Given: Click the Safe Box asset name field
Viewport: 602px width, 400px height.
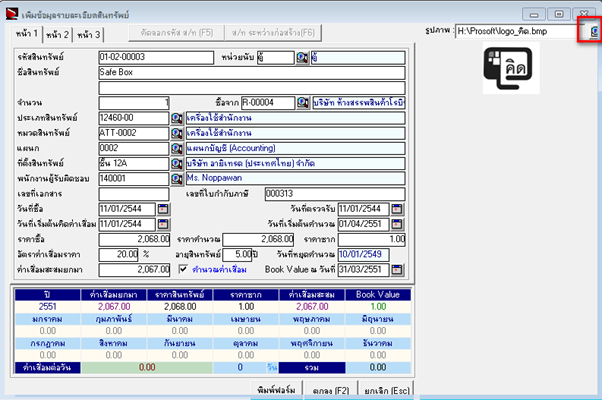Looking at the screenshot, I should point(252,73).
